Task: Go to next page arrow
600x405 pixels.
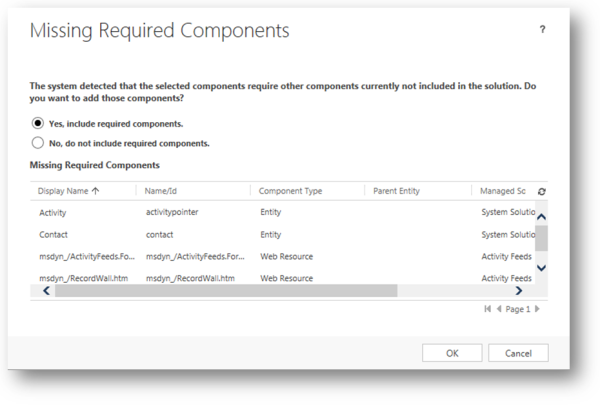Action: point(537,309)
